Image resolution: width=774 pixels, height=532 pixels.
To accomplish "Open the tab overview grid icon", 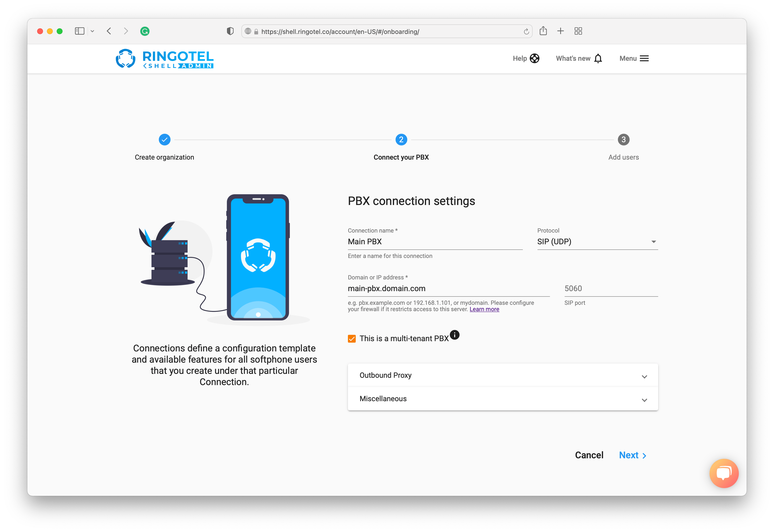I will (x=578, y=31).
